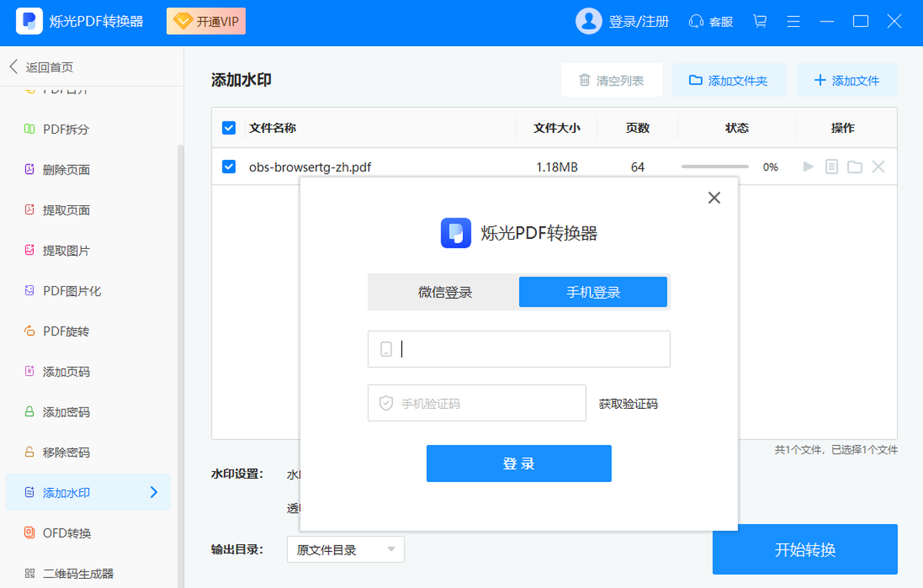The height and width of the screenshot is (588, 923).
Task: Open the 二维码生成器 tool
Action: point(73,573)
